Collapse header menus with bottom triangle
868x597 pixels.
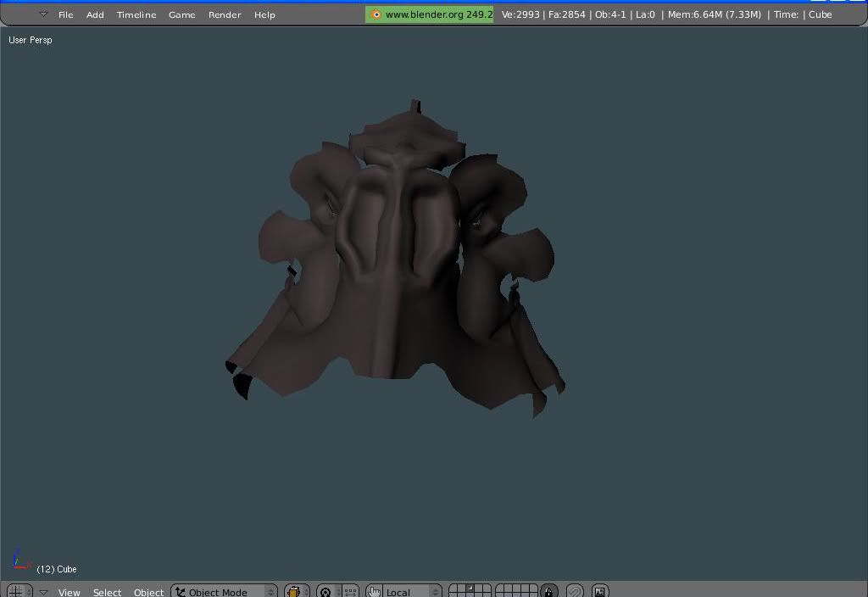click(x=43, y=591)
